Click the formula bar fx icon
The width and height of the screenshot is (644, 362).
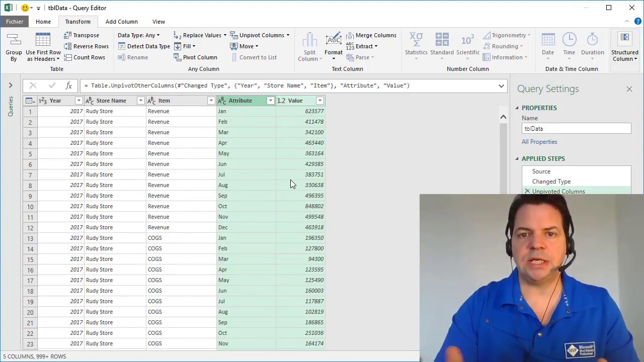point(68,85)
